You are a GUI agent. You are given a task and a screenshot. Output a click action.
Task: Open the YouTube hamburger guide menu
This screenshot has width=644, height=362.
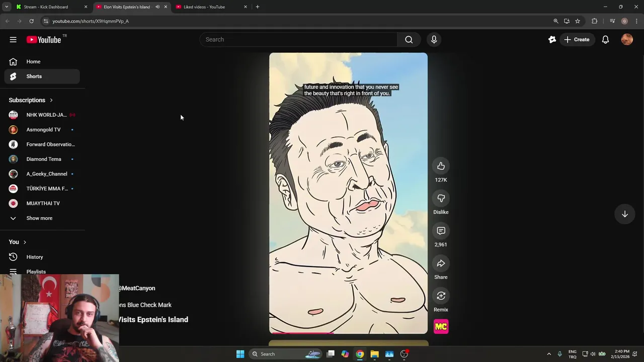[x=13, y=40]
